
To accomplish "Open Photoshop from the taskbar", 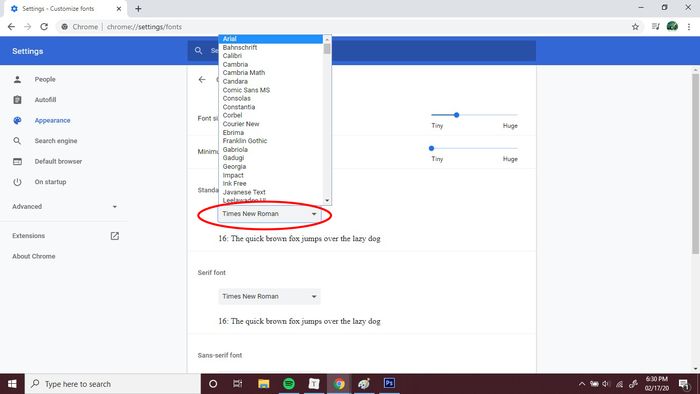I will [x=389, y=383].
